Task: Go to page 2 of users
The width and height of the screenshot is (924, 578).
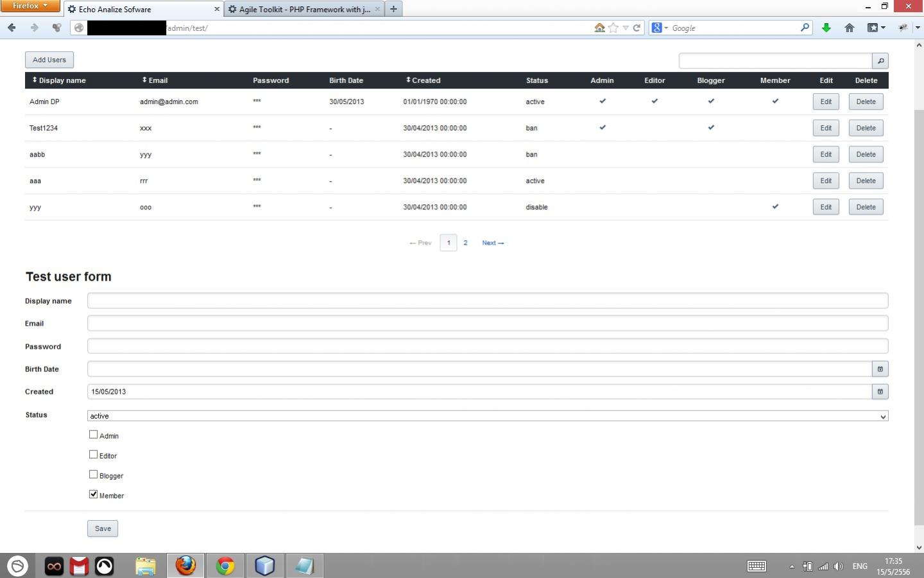Action: tap(465, 243)
